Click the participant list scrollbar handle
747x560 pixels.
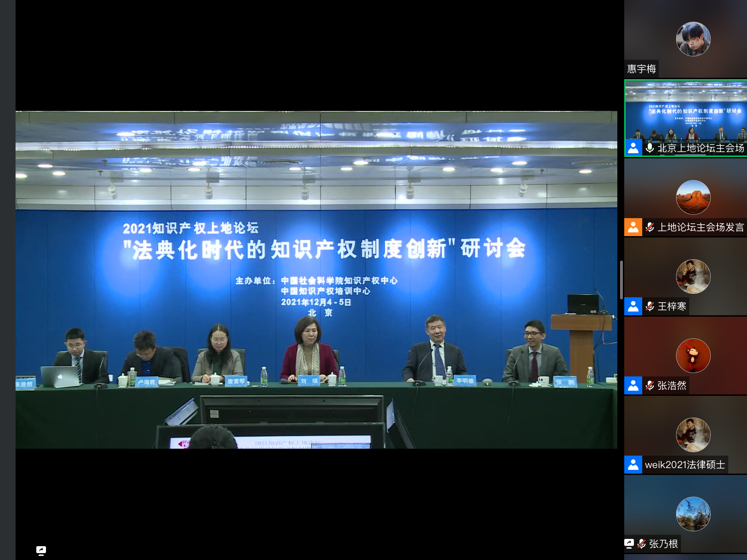(621, 280)
